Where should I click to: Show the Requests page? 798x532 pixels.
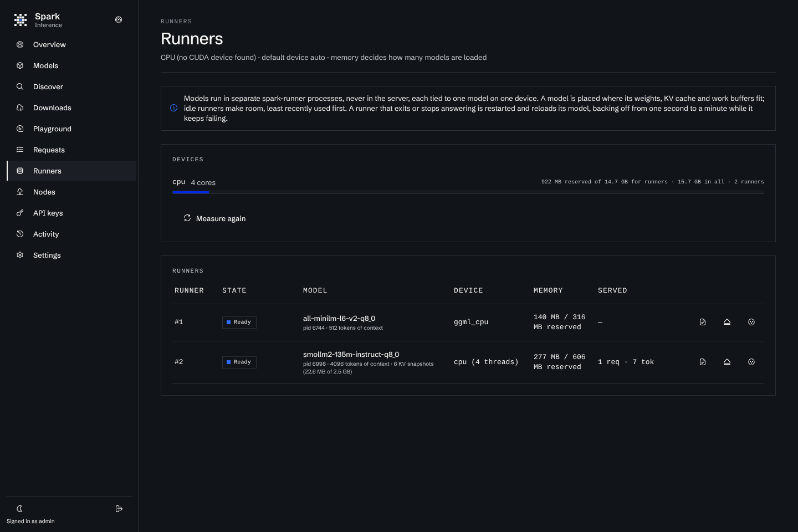(x=71, y=150)
